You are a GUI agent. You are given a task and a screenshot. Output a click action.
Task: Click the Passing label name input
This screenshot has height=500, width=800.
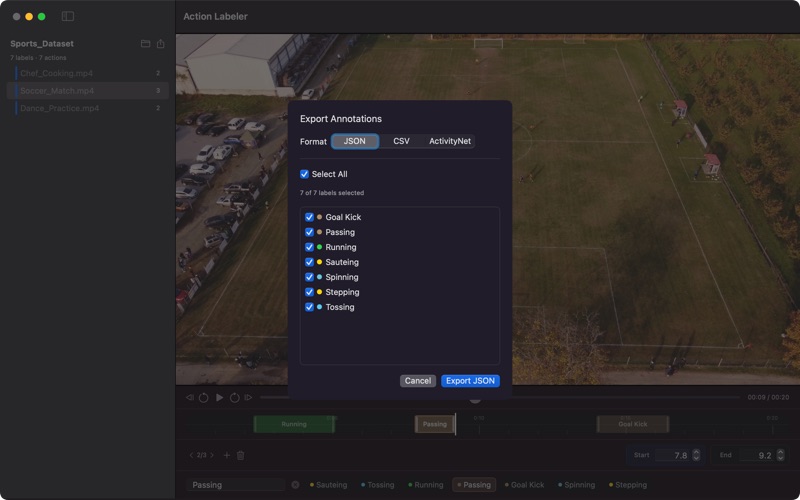pyautogui.click(x=235, y=485)
